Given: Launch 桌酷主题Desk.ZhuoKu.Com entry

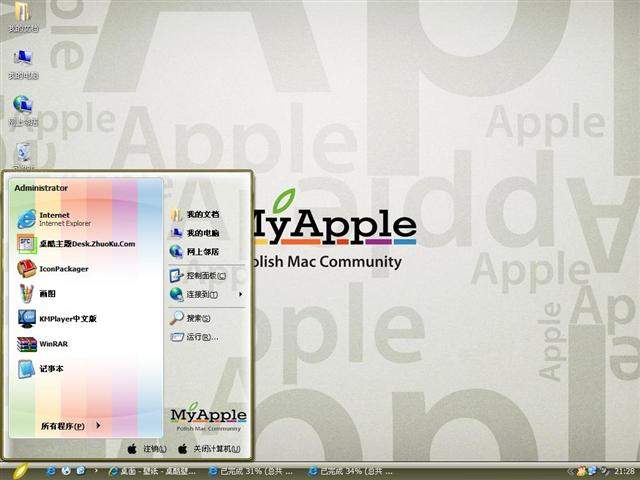Looking at the screenshot, I should (76, 244).
